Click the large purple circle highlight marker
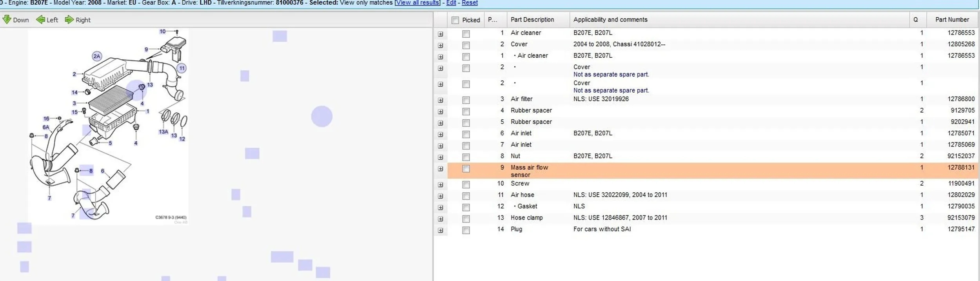Viewport: 980px width, 281px height. pos(321,116)
